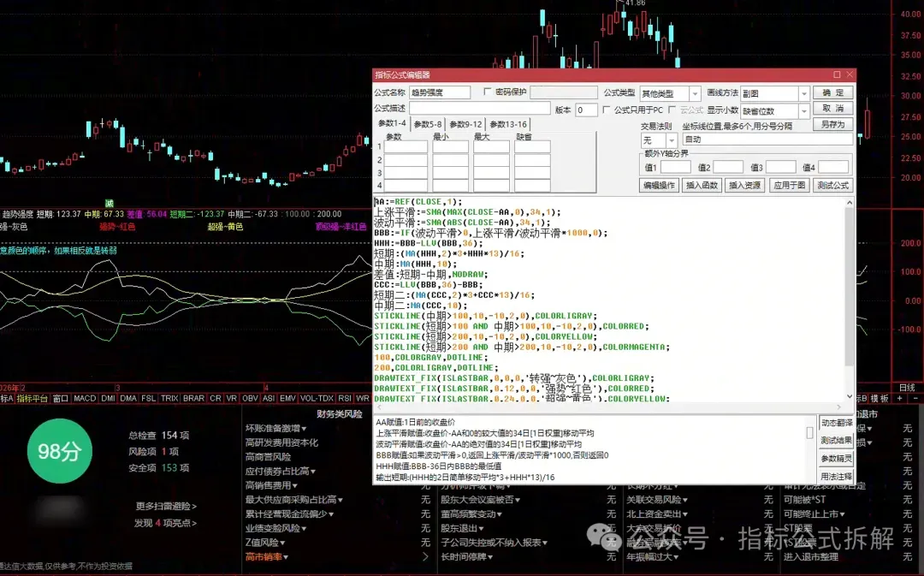The height and width of the screenshot is (576, 924).
Task: Click the code editor vertical scrollbar
Action: 850,300
